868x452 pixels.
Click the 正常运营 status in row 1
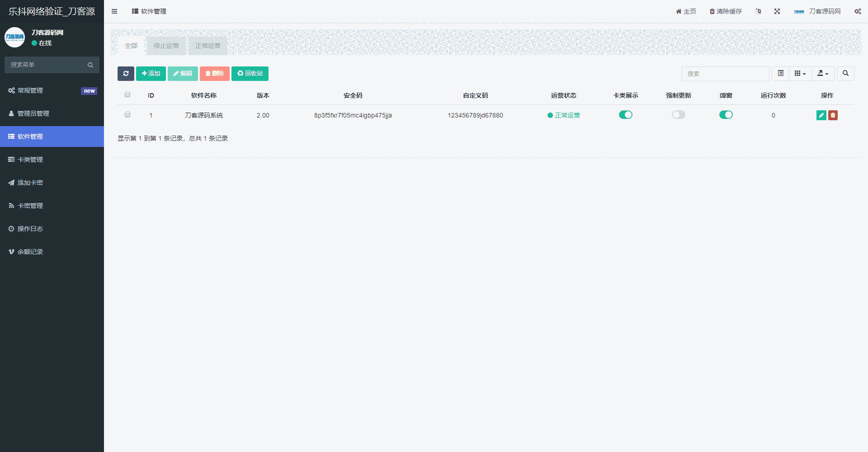coord(564,115)
